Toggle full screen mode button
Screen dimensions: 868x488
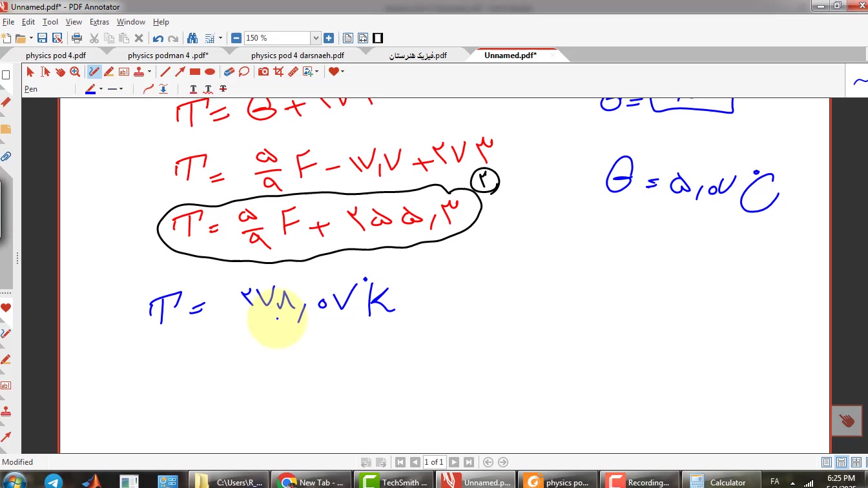(378, 38)
